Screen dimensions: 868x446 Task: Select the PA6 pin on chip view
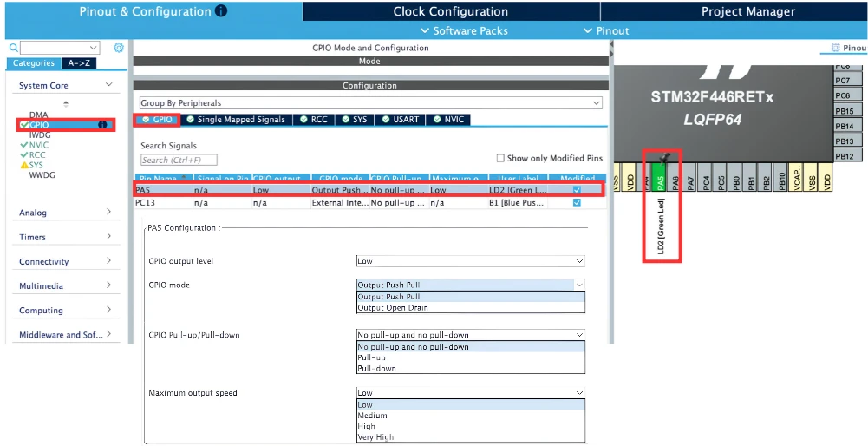[675, 177]
